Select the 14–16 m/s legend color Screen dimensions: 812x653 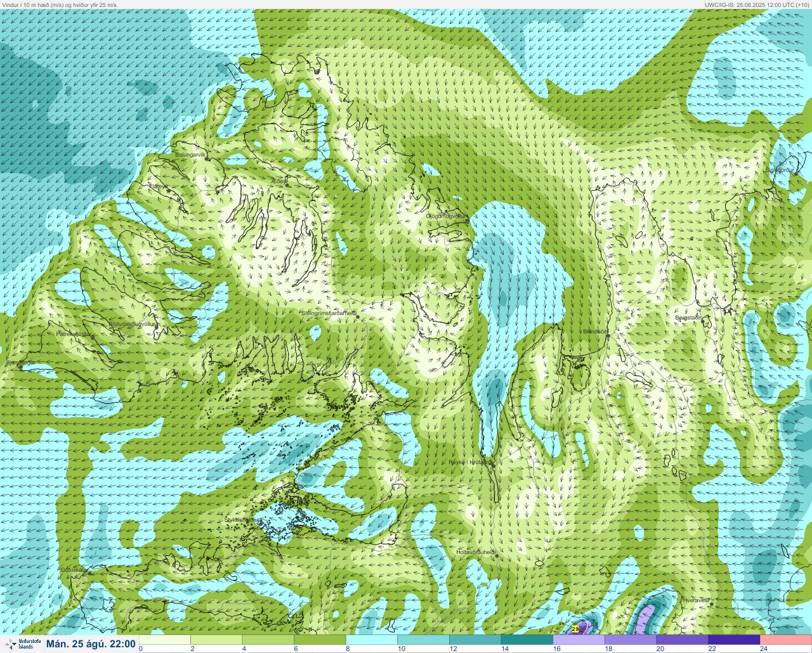(527, 639)
